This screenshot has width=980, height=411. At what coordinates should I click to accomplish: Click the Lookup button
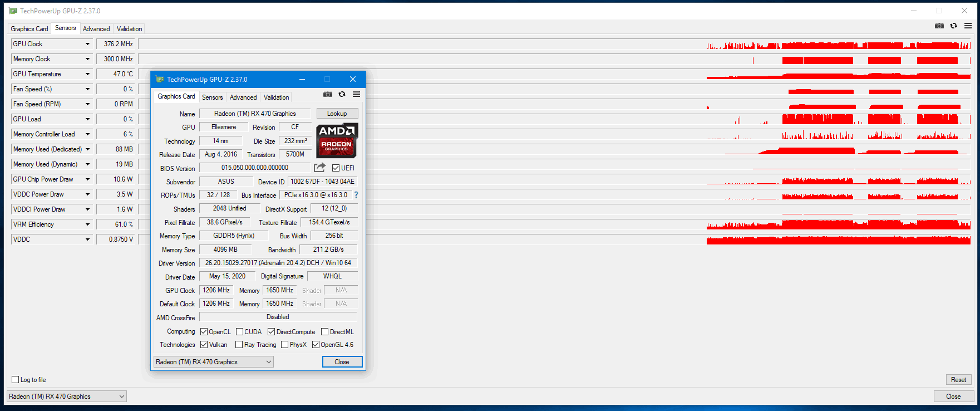[337, 114]
